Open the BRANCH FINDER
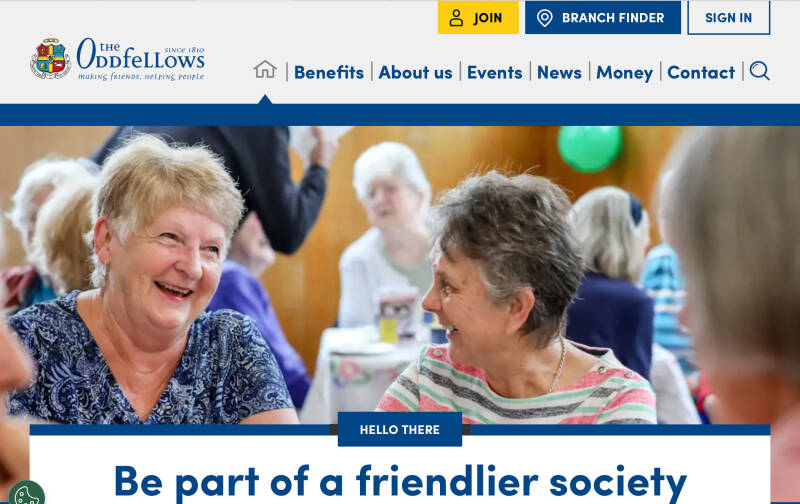Viewport: 800px width, 504px height. (603, 17)
